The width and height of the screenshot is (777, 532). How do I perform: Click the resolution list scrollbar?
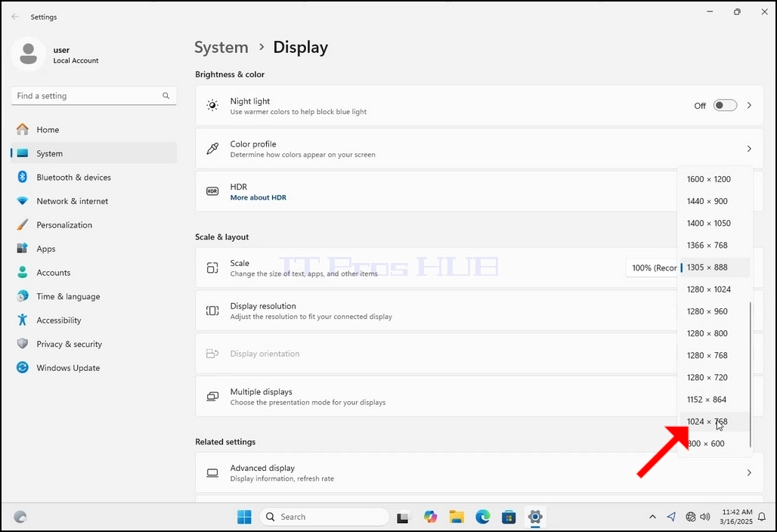pyautogui.click(x=751, y=375)
